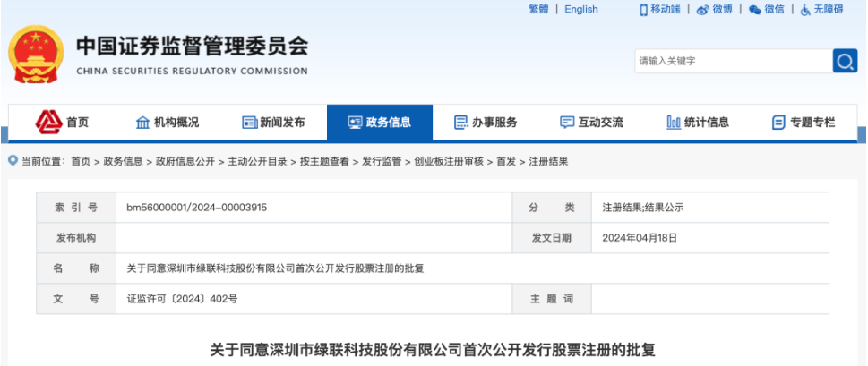Open the 机构概况 navigation tab
The image size is (868, 366).
167,123
